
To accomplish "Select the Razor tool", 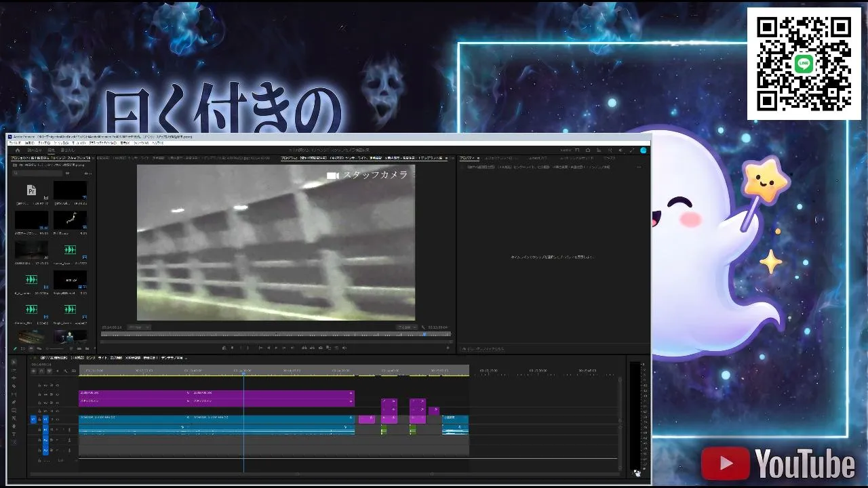I will pyautogui.click(x=14, y=386).
